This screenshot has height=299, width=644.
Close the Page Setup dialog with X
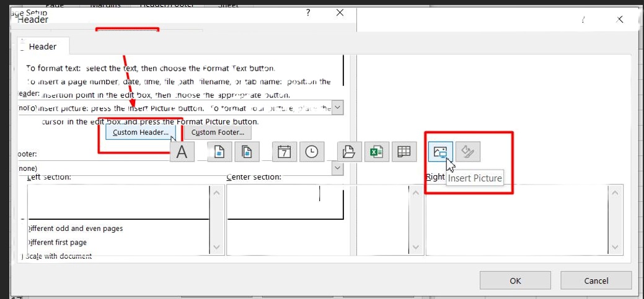pyautogui.click(x=340, y=13)
